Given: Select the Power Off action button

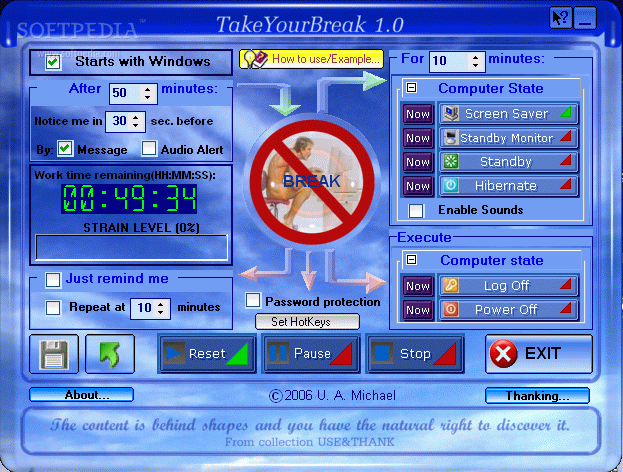Looking at the screenshot, I should tap(509, 310).
